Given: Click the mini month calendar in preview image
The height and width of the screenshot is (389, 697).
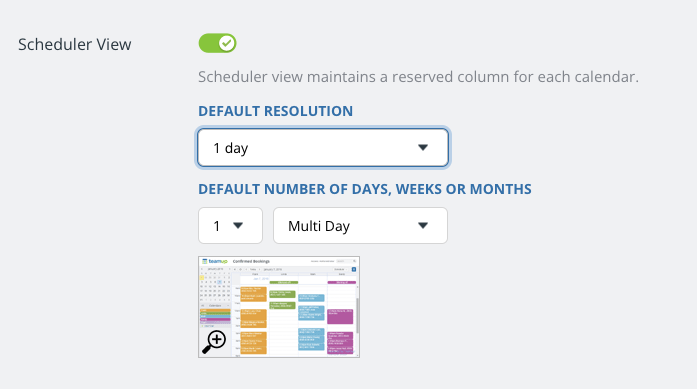Looking at the screenshot, I should click(x=216, y=285).
